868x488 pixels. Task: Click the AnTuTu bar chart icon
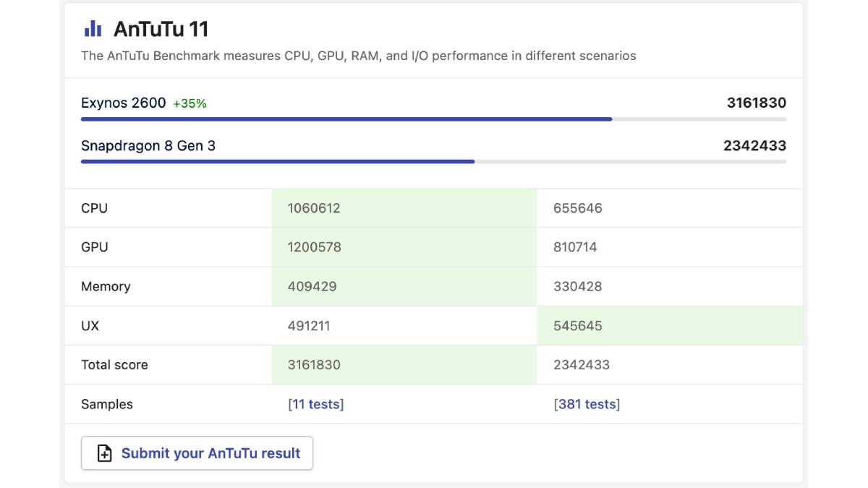point(93,29)
